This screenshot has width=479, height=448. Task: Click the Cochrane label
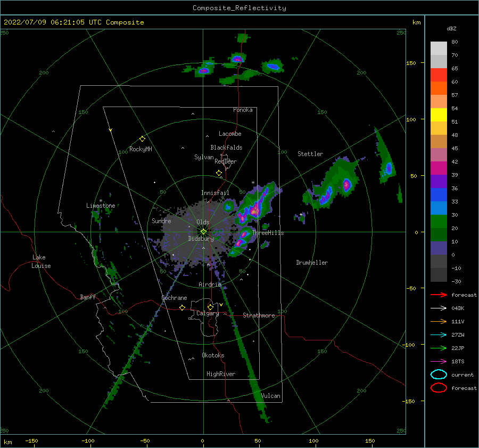coord(174,298)
